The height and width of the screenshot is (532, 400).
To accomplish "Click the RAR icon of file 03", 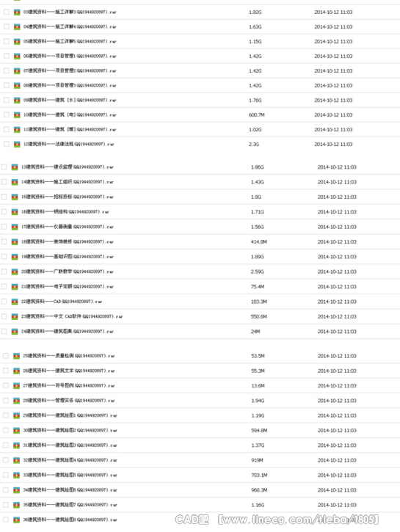I will pyautogui.click(x=17, y=12).
